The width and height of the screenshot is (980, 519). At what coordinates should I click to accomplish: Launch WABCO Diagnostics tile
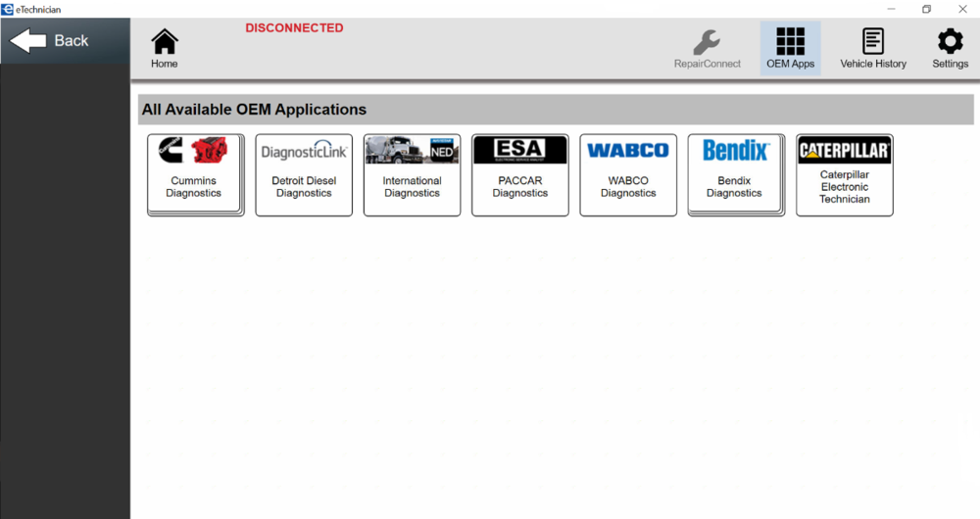coord(628,175)
